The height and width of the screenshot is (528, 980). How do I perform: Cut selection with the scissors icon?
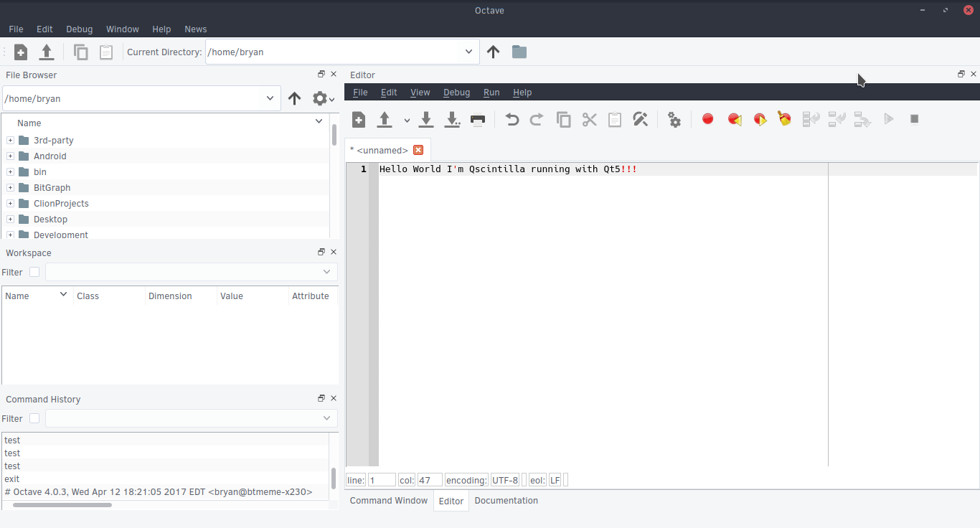590,120
